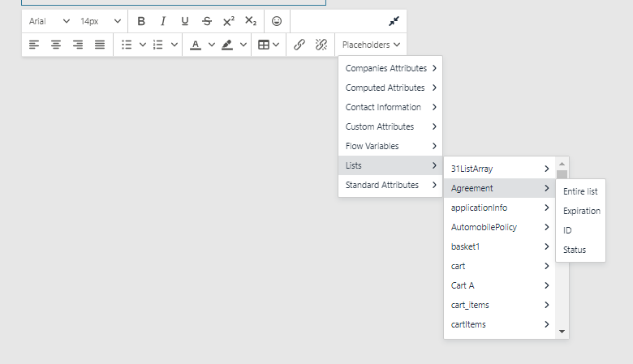The height and width of the screenshot is (364, 633).
Task: Justify the paragraph text
Action: tap(100, 45)
